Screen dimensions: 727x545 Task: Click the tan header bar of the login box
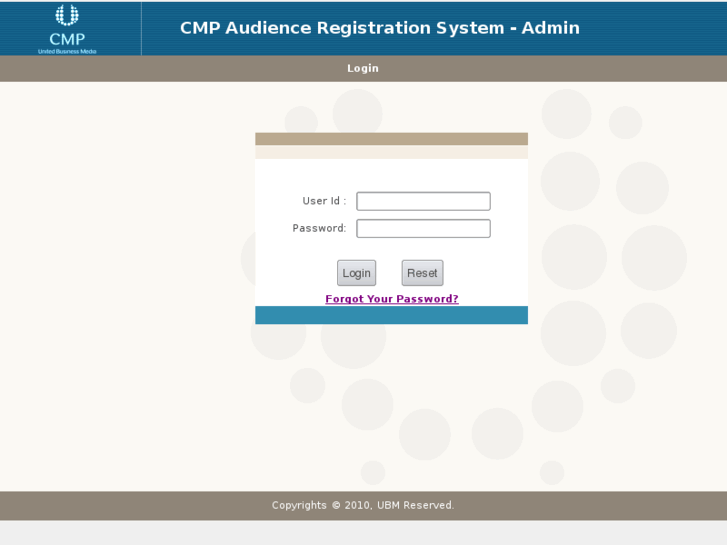(391, 139)
